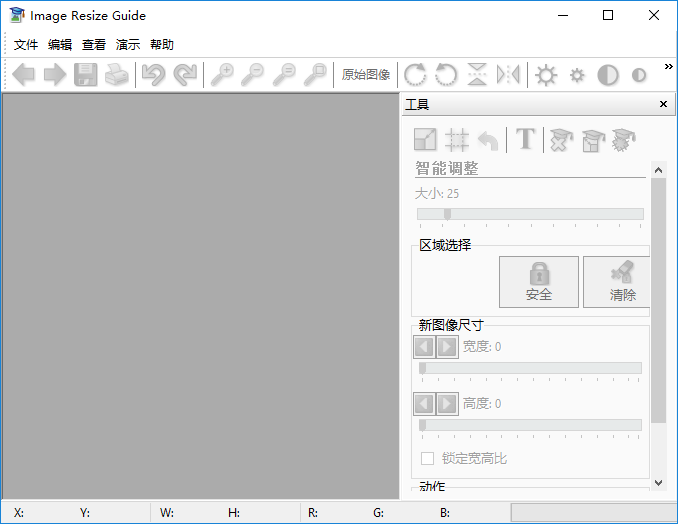Open the 文件 menu
The image size is (678, 524).
26,45
